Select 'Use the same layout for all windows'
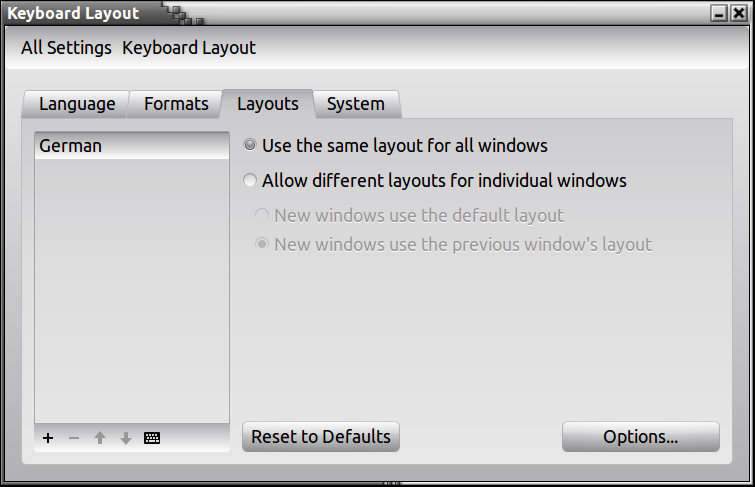This screenshot has width=755, height=487. point(250,146)
